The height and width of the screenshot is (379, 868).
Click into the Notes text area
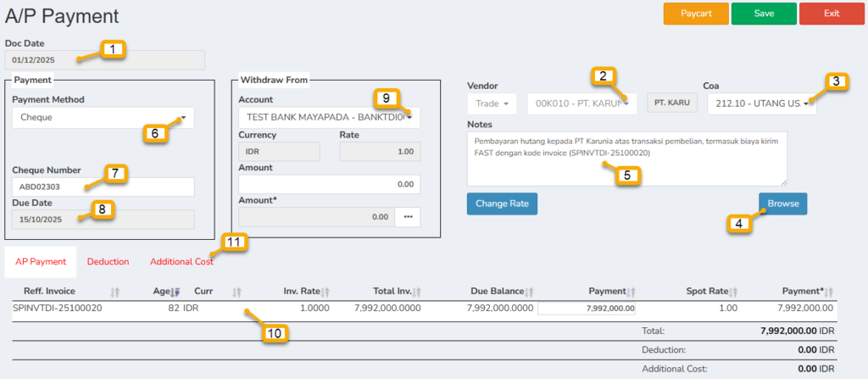626,158
